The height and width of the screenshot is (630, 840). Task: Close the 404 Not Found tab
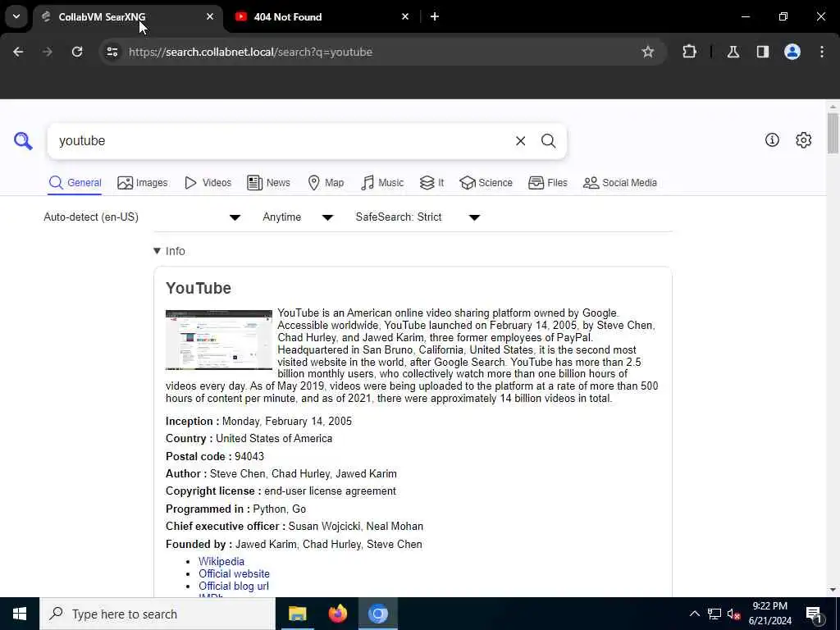[x=405, y=16]
